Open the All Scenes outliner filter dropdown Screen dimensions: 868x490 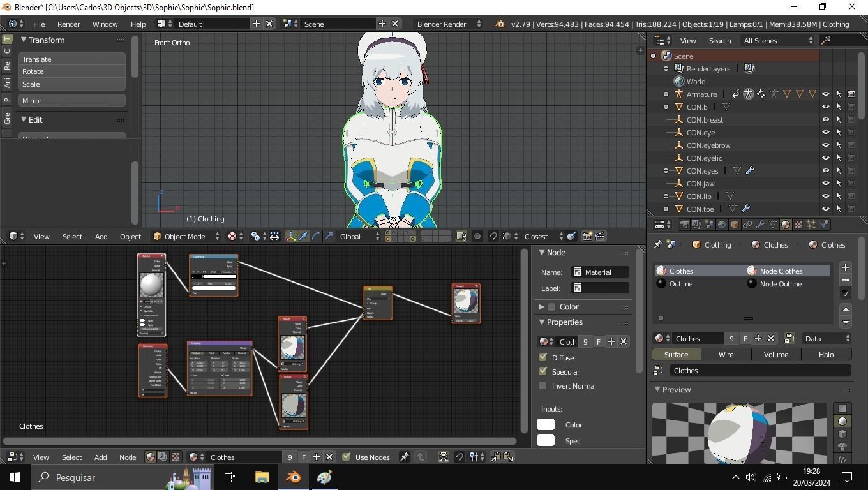point(778,40)
